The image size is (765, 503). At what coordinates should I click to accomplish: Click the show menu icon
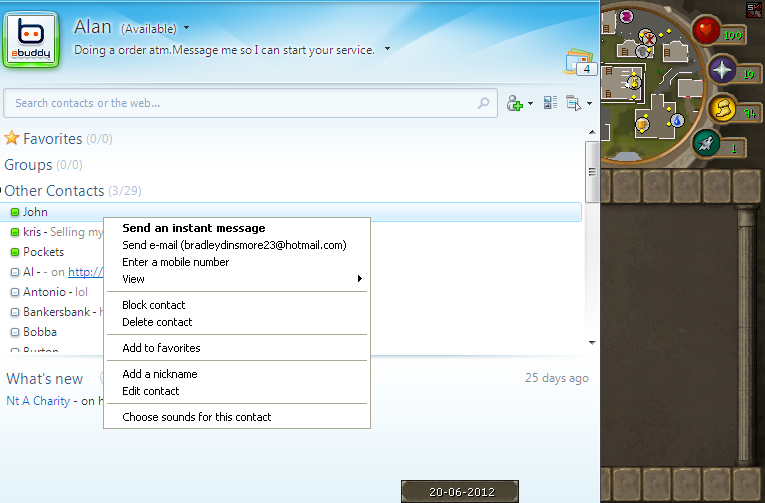(573, 103)
